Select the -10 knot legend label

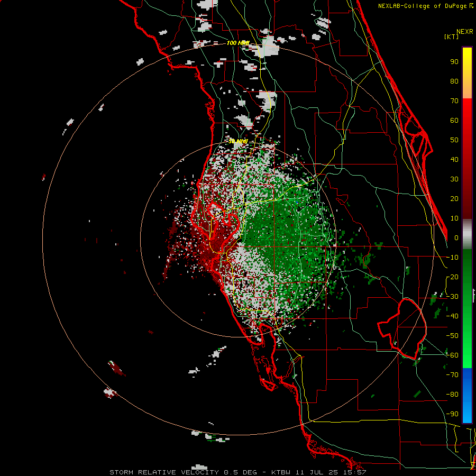pos(452,258)
